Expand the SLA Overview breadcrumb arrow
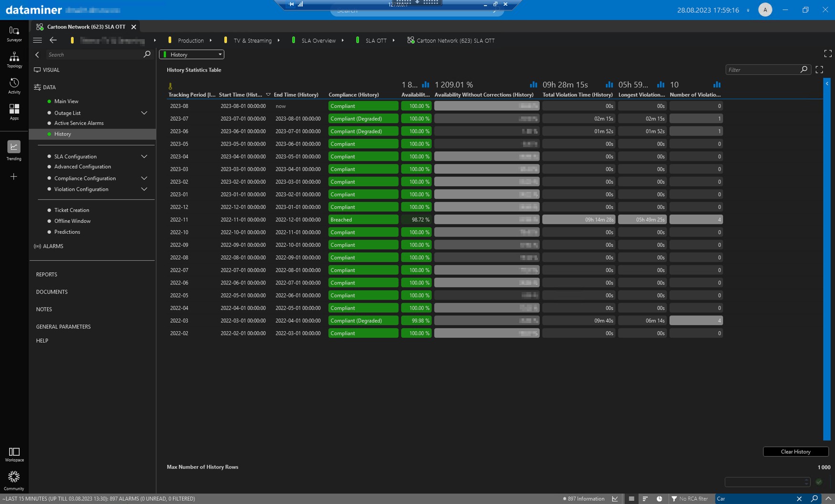 (x=343, y=41)
